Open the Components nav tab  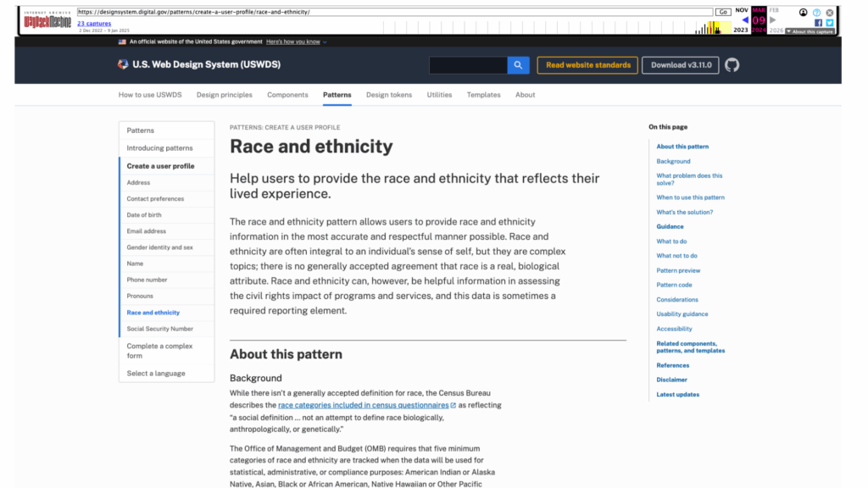pyautogui.click(x=287, y=95)
